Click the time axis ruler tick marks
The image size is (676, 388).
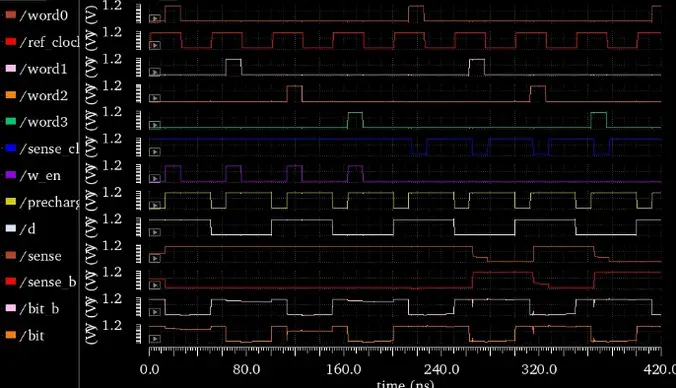click(405, 351)
